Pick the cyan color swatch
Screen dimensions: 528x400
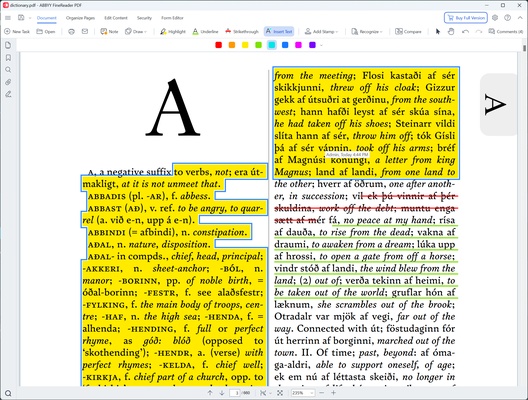pyautogui.click(x=272, y=45)
